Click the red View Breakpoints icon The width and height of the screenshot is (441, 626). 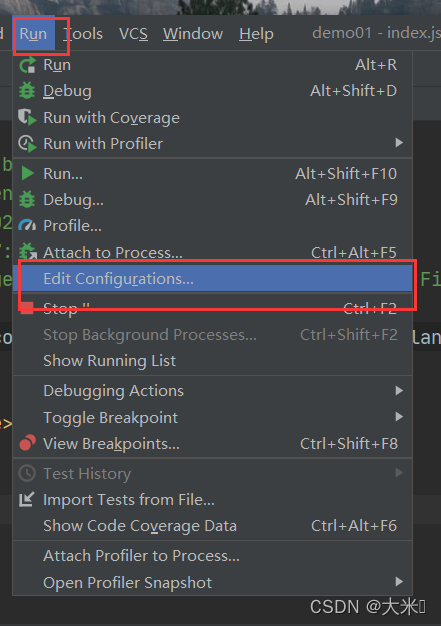pyautogui.click(x=28, y=443)
